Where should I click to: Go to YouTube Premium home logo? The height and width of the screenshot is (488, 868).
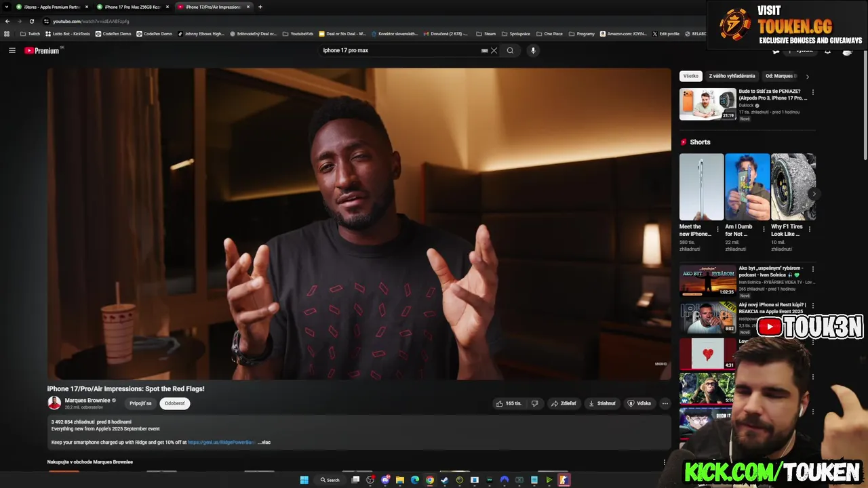pos(42,50)
